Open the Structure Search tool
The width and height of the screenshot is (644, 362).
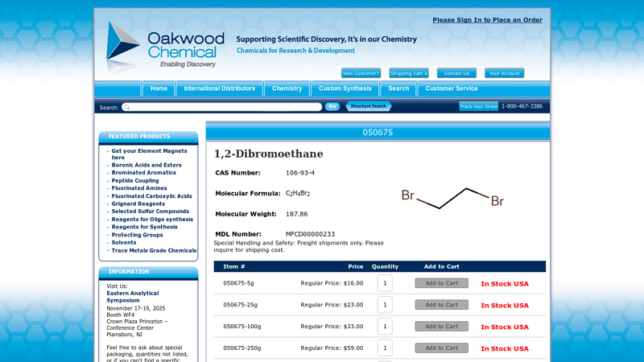click(369, 106)
